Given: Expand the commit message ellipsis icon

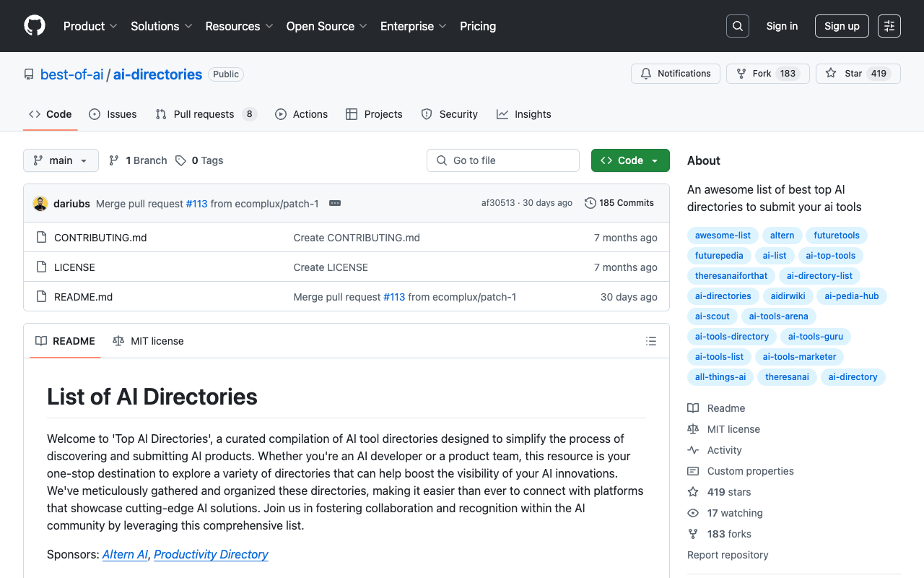Looking at the screenshot, I should tap(335, 204).
